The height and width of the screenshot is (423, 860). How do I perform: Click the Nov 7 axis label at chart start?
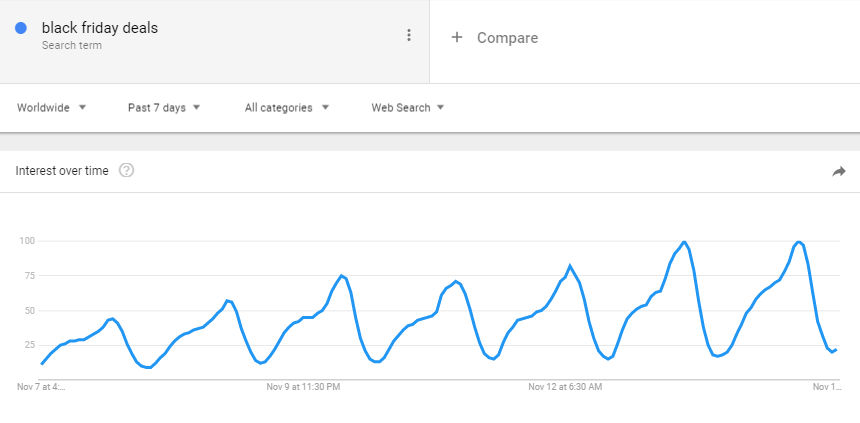click(x=41, y=387)
